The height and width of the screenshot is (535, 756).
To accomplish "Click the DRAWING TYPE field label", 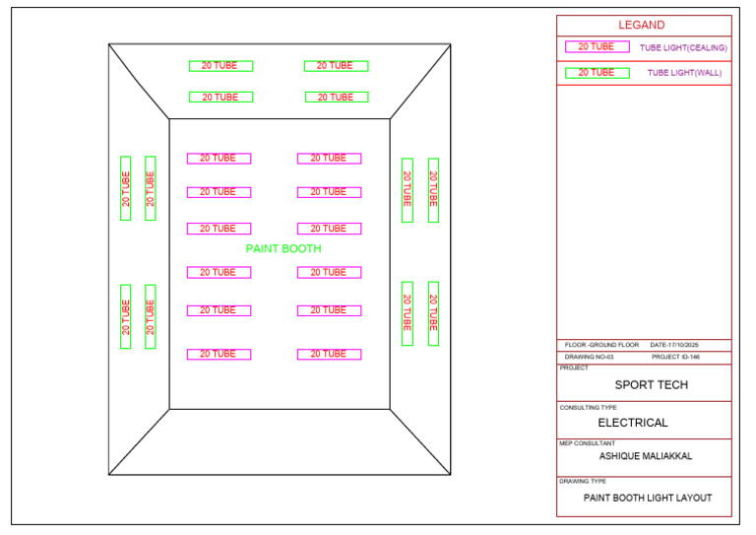I will (x=583, y=482).
